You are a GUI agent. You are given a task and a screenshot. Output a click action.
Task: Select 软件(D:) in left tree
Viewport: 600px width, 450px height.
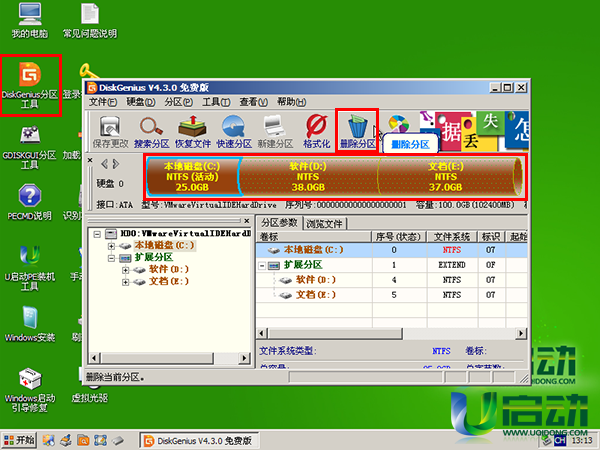pyautogui.click(x=168, y=270)
